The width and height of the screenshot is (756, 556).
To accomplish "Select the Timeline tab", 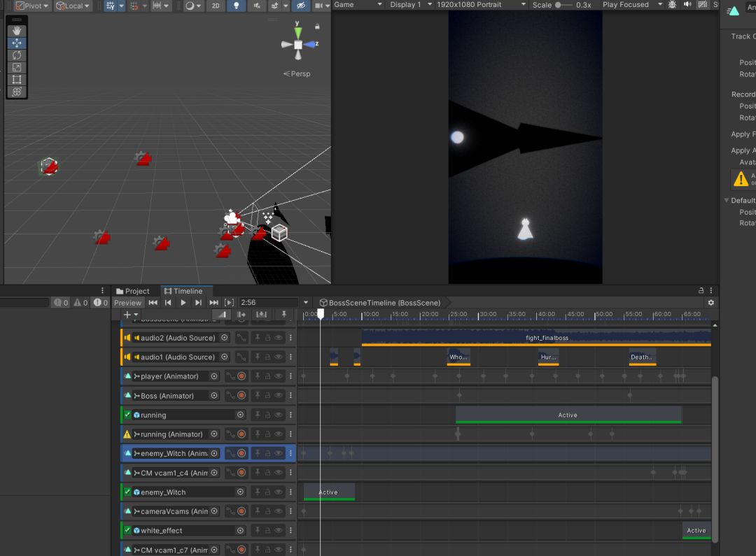I will (183, 291).
